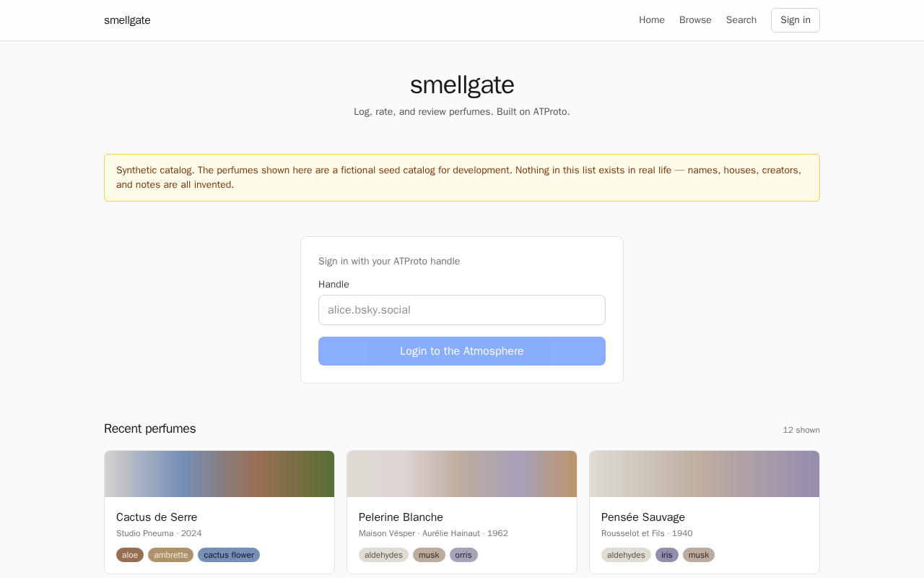Click the Pelerine Blanche gradient banner

point(462,474)
